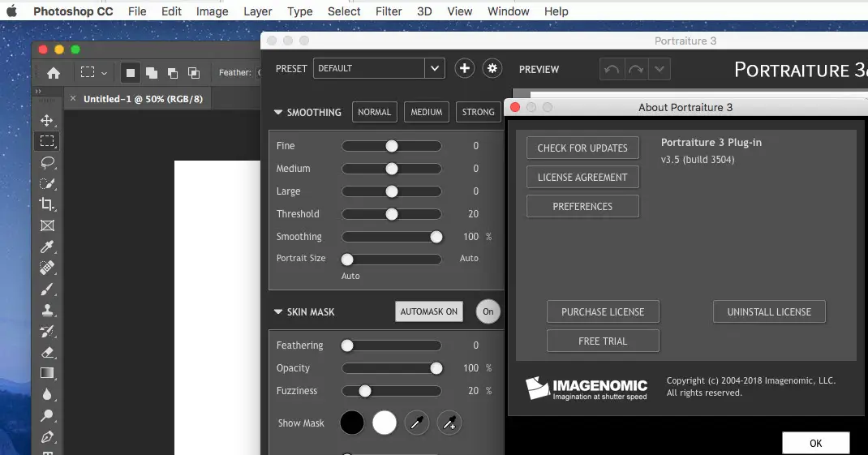Open the LICENSE AGREEMENT
868x455 pixels.
point(582,177)
